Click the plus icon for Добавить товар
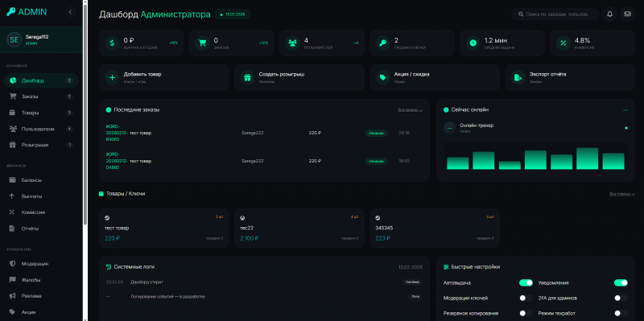Viewport: 644px width, 321px height. [112, 77]
